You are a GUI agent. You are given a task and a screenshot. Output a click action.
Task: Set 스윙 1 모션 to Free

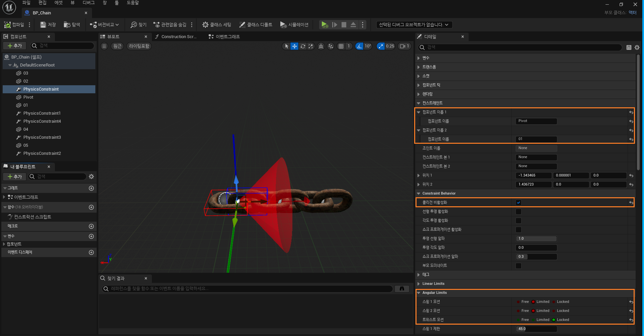click(x=519, y=302)
